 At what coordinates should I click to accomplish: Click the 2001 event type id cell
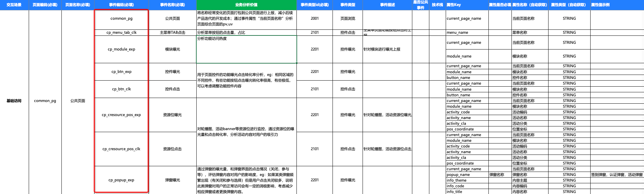tap(314, 19)
